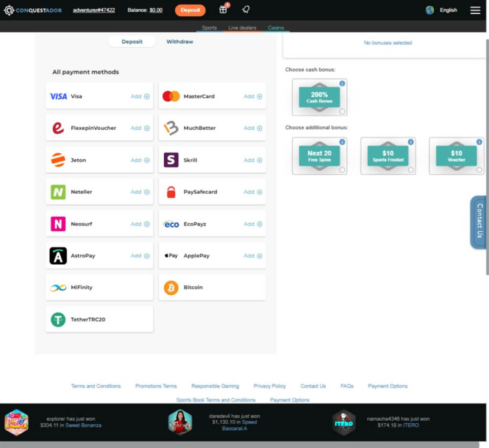Switch to the Sports tab

click(x=209, y=28)
